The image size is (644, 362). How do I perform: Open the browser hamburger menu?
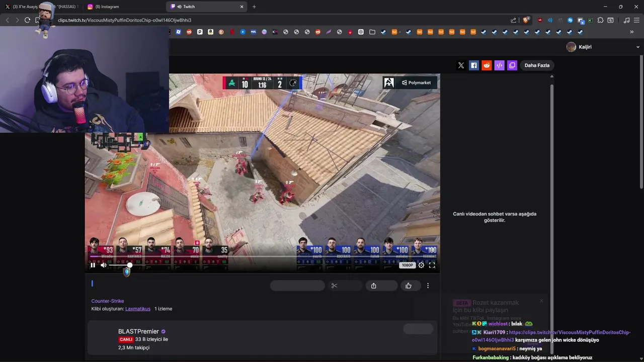click(x=636, y=20)
